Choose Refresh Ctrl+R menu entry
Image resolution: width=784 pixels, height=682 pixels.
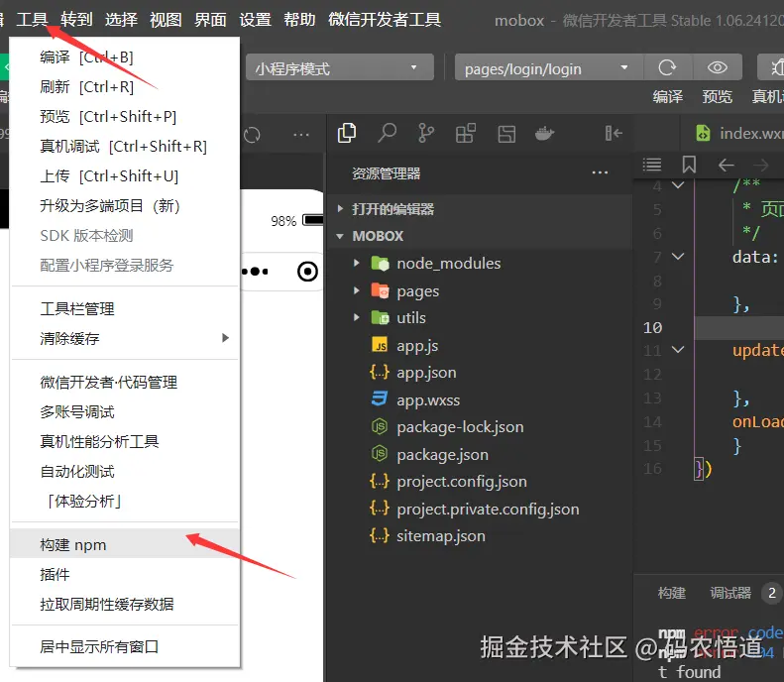[x=125, y=86]
